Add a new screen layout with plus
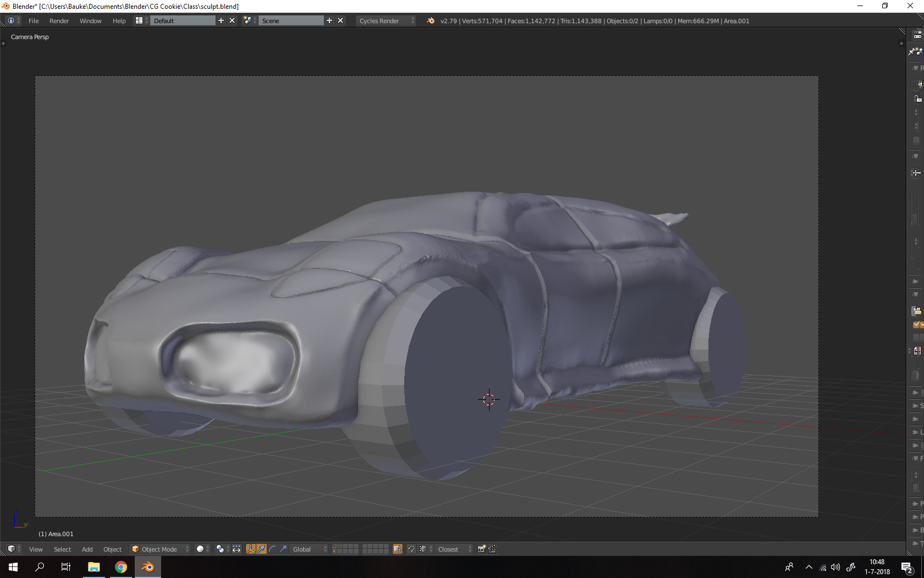The height and width of the screenshot is (578, 924). point(221,20)
